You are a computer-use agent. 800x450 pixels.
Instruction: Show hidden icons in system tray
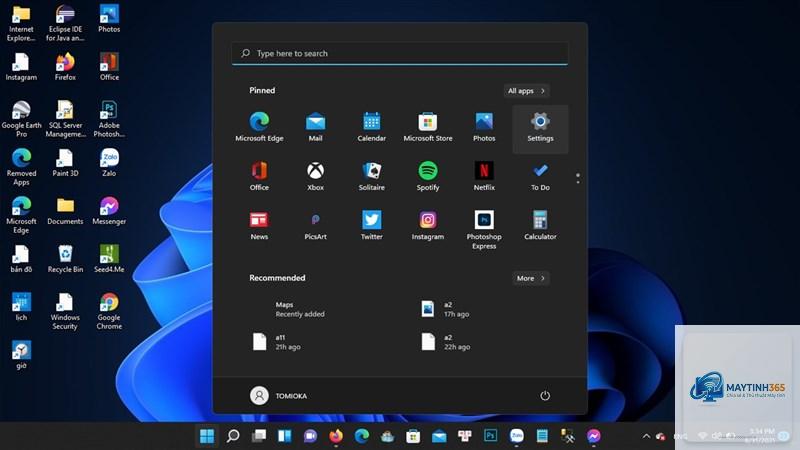(646, 436)
